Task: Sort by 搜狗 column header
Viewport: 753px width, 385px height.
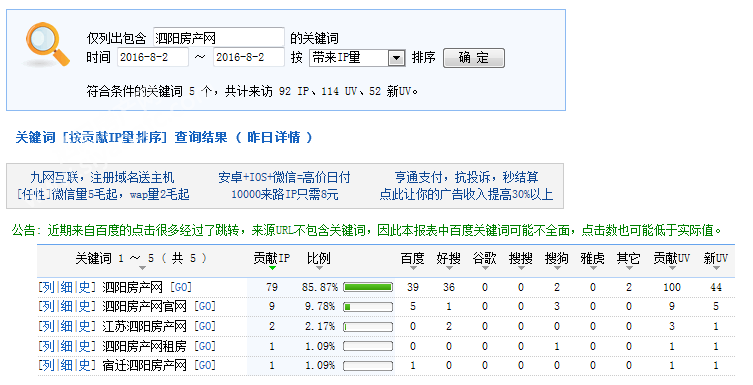Action: coord(557,260)
